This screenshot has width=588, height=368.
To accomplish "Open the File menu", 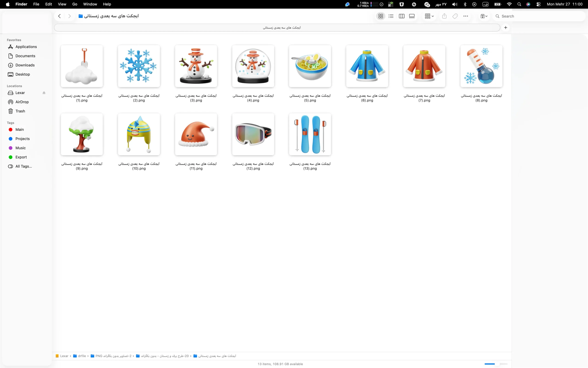I will 36,4.
